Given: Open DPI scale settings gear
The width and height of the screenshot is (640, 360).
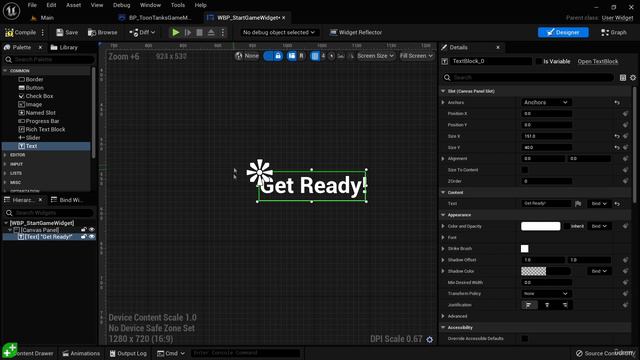Looking at the screenshot, I should (429, 339).
